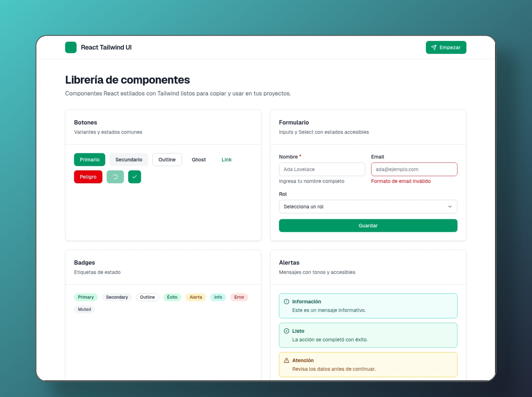Click the Librería de componentes heading
Image resolution: width=532 pixels, height=397 pixels.
click(x=127, y=80)
